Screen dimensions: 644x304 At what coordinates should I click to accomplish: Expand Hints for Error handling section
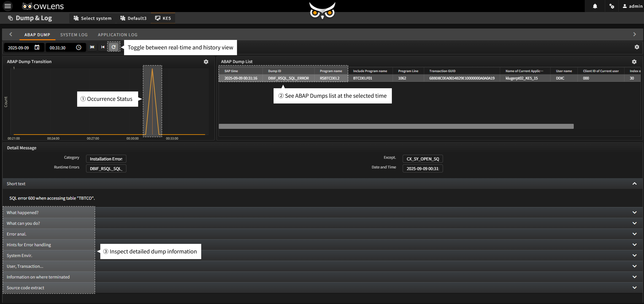point(634,245)
